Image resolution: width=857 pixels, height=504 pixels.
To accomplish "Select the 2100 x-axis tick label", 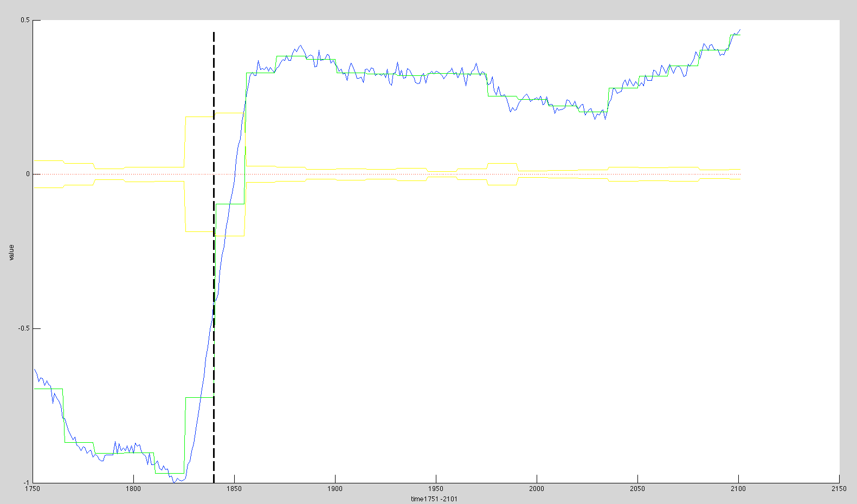I will [738, 489].
